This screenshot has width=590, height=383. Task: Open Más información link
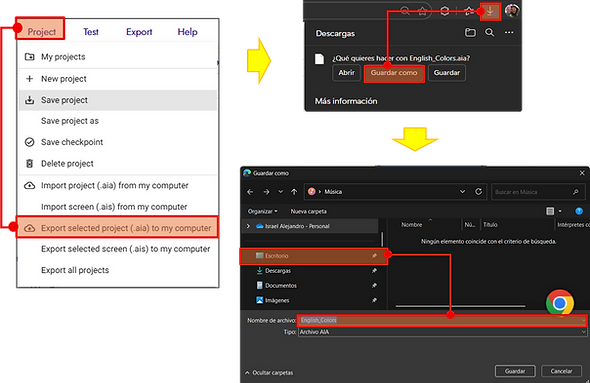tap(346, 101)
